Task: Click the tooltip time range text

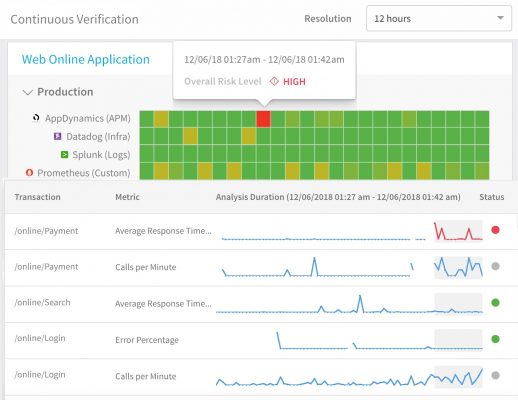Action: tap(264, 60)
